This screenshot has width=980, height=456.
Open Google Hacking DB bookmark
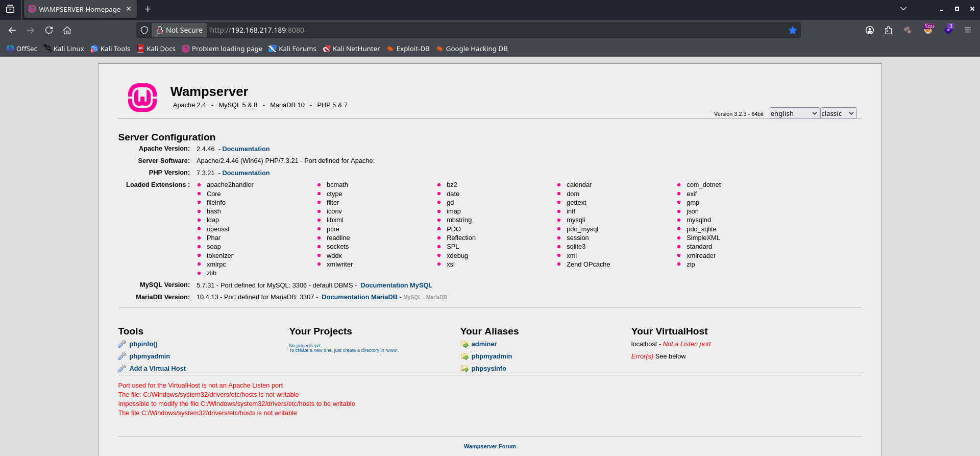tap(472, 49)
